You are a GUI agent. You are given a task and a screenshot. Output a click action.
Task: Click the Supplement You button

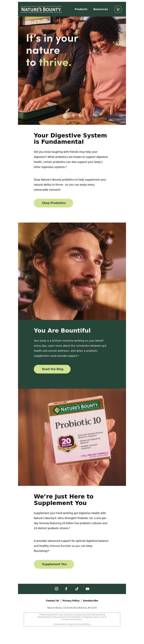[54, 564]
